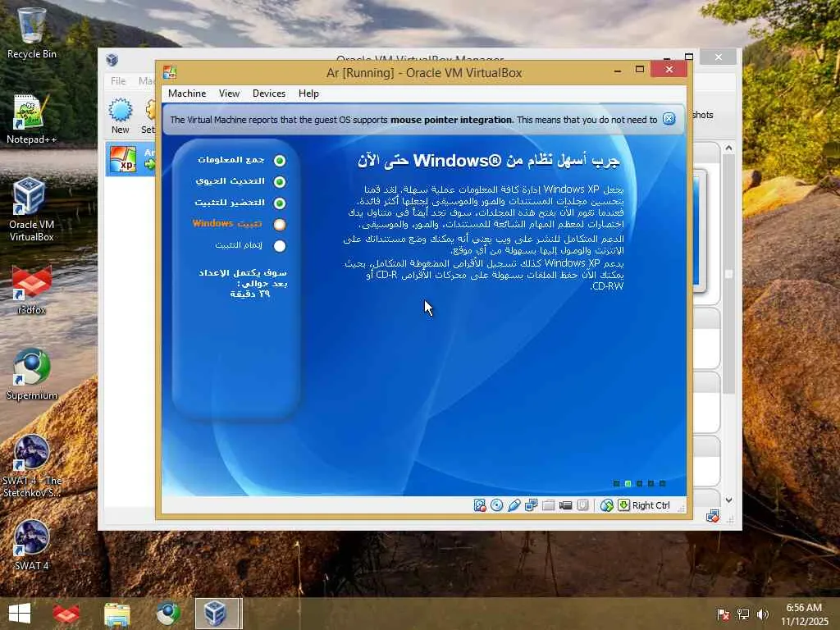Click the Right Ctrl host key label
840x630 pixels.
pos(651,505)
